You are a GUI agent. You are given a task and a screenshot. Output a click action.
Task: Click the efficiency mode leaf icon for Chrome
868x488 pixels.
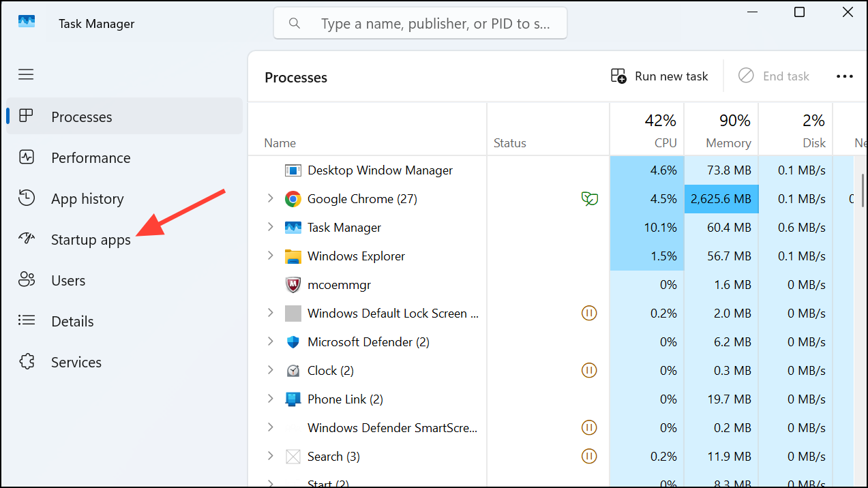589,198
